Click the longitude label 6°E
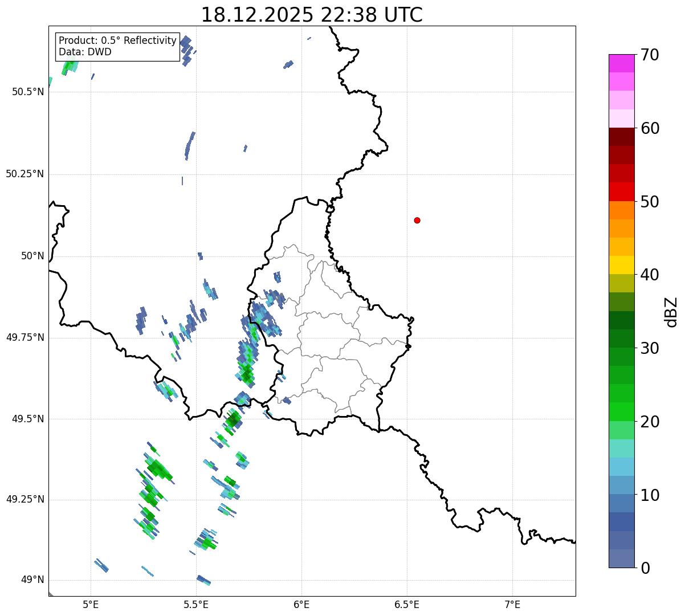This screenshot has width=685, height=616. pyautogui.click(x=301, y=604)
